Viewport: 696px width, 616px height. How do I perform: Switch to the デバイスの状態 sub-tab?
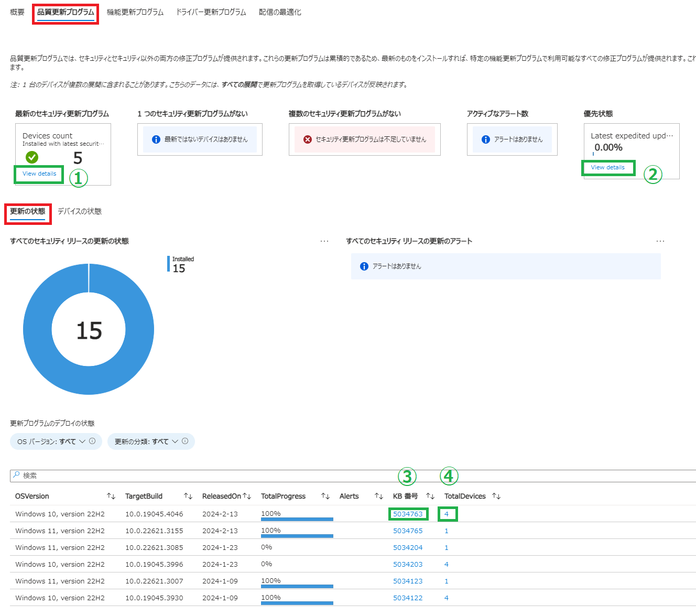(80, 211)
